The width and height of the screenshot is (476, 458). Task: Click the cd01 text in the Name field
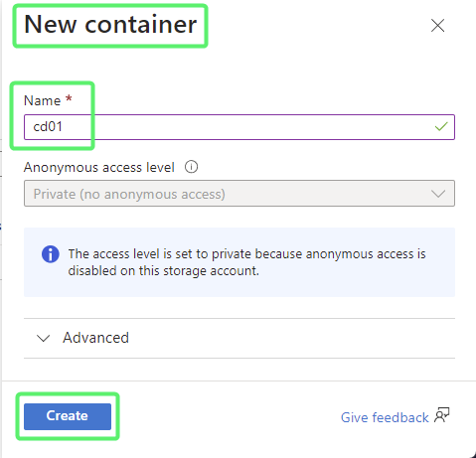[48, 127]
